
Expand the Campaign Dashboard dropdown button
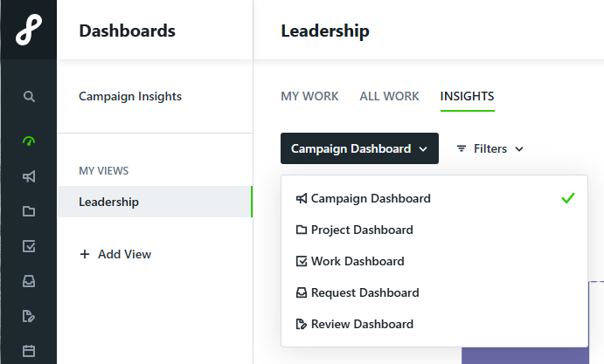pyautogui.click(x=359, y=148)
